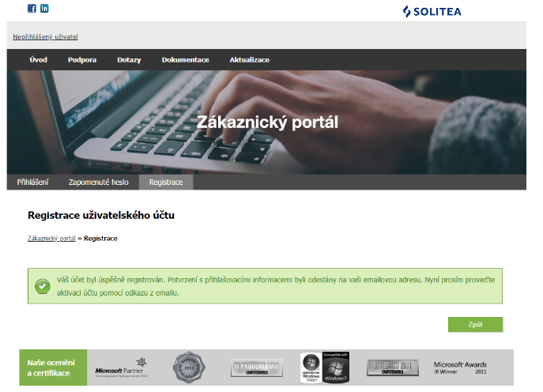Click the green success checkmark icon
The image size is (543, 392).
pos(43,286)
